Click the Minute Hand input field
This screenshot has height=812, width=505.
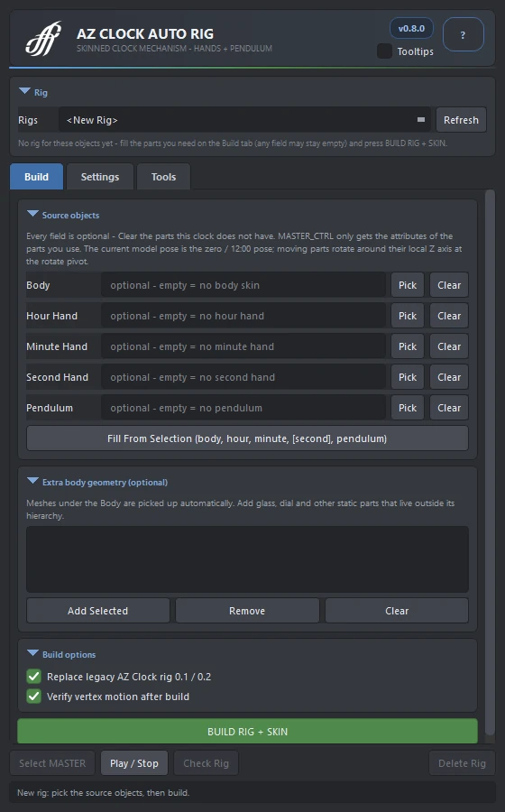243,346
